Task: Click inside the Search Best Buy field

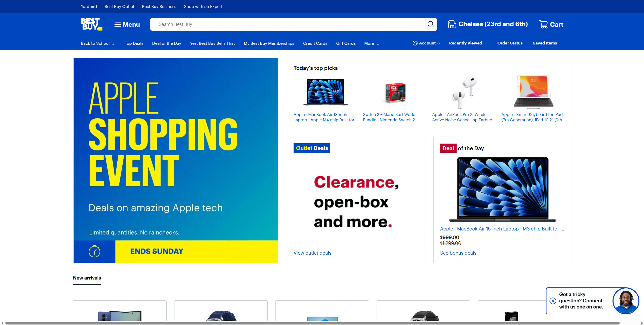Action: pyautogui.click(x=287, y=24)
